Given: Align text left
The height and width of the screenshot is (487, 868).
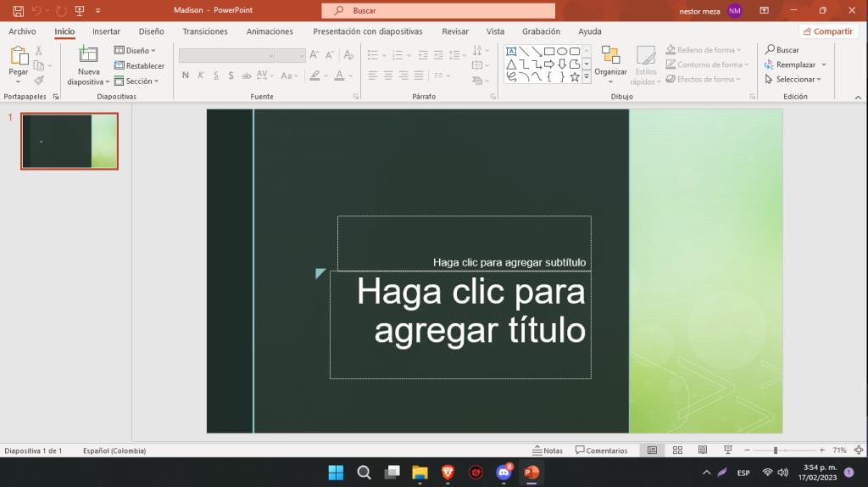Looking at the screenshot, I should click(x=373, y=76).
